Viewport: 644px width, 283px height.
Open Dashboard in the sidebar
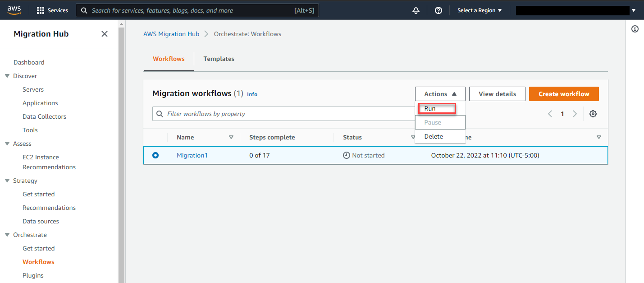29,62
